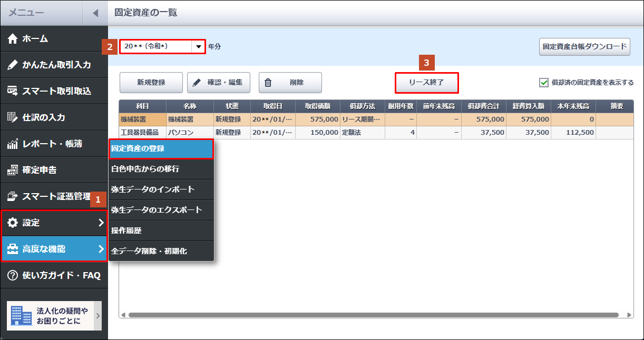Viewport: 644px width, 340px height.
Task: Click the 設定 gear icon
Action: [x=13, y=223]
